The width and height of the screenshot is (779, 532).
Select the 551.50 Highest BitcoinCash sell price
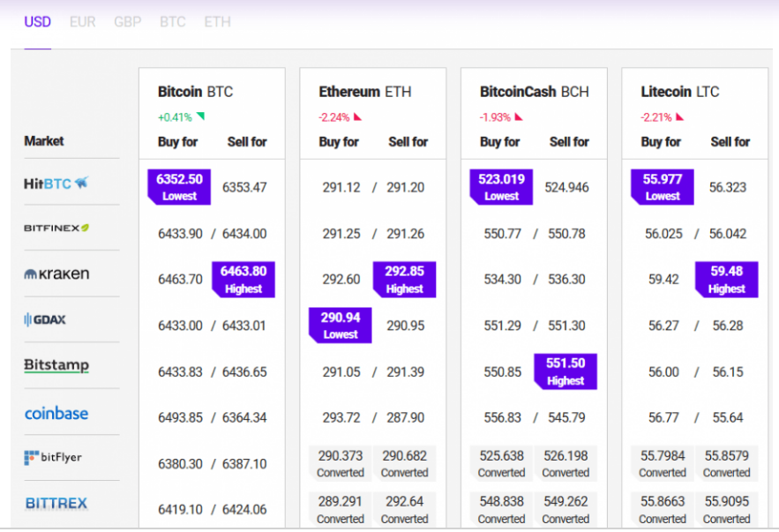566,371
